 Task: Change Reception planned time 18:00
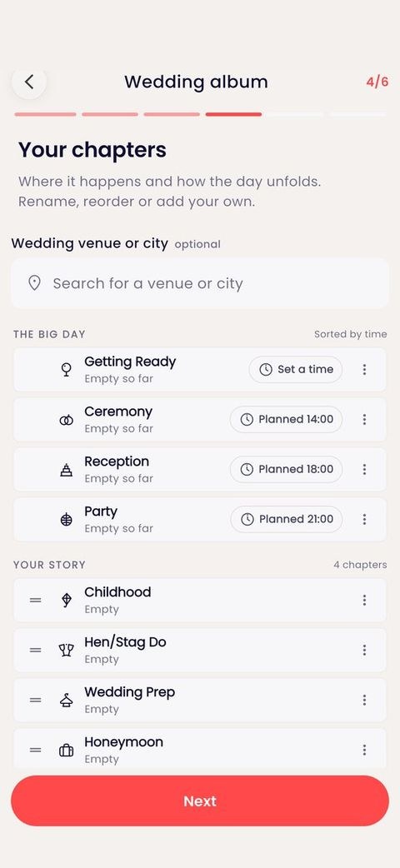click(286, 469)
